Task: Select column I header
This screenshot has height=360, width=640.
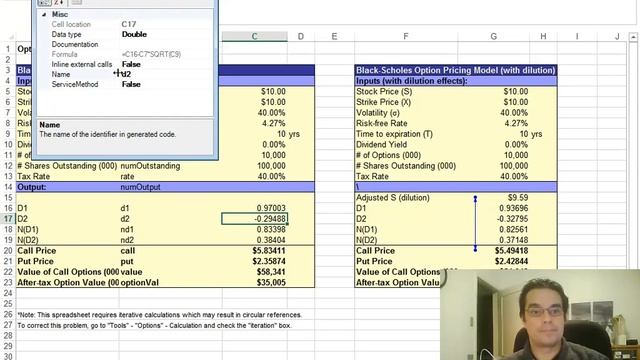Action: [x=577, y=37]
